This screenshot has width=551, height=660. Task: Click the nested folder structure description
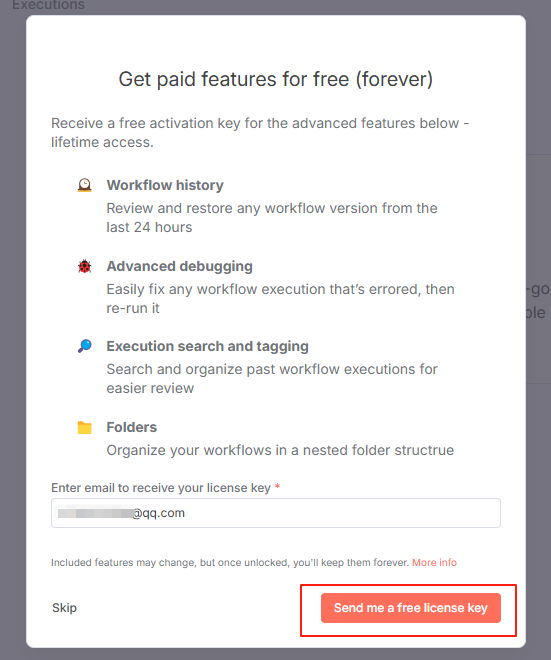pos(280,450)
